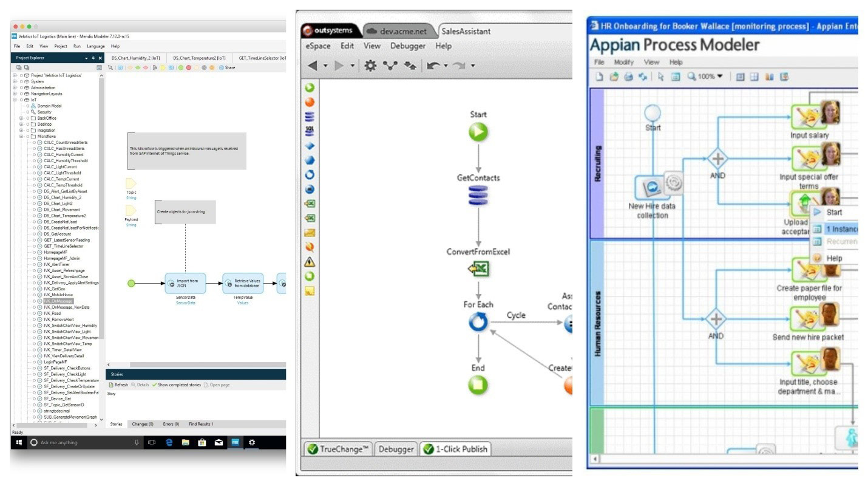Select the orange End-node tool in OutSystems toolbox
This screenshot has width=868, height=486.
click(x=310, y=102)
